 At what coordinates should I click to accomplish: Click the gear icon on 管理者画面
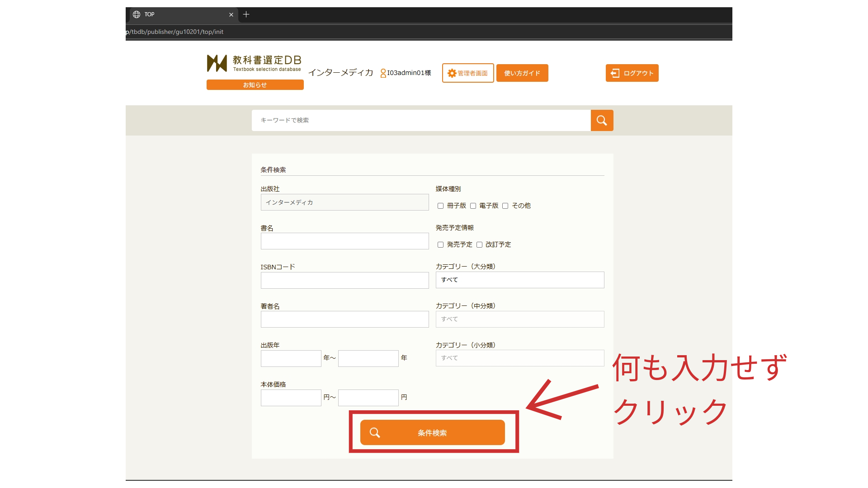click(452, 73)
